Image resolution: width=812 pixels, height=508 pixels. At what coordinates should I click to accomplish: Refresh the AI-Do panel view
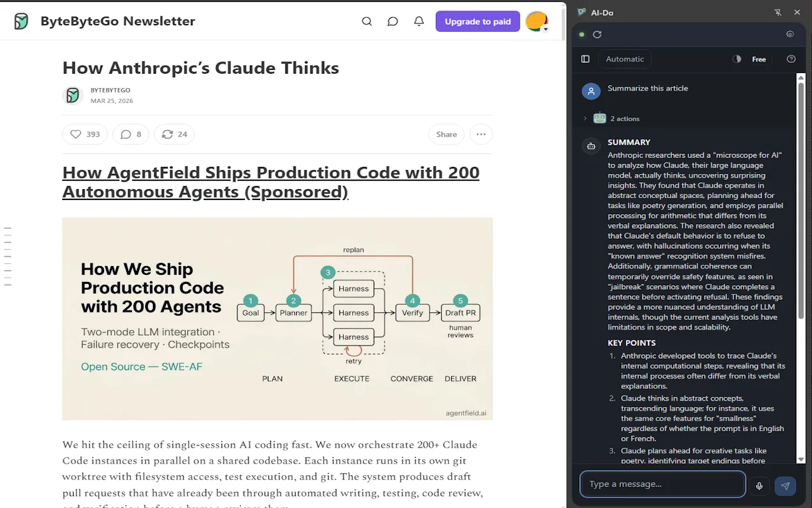(597, 34)
